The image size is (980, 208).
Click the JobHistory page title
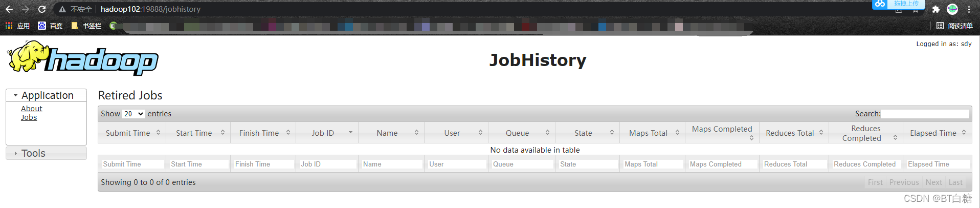(x=538, y=60)
